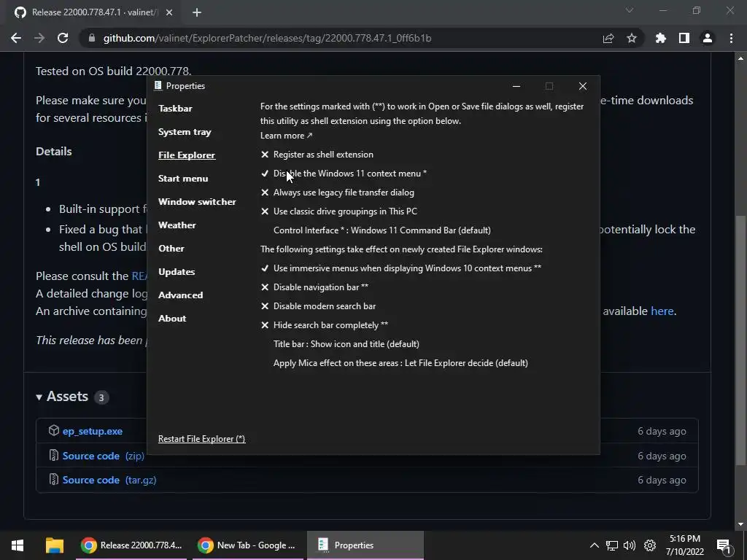This screenshot has width=747, height=560.
Task: Toggle Disable the Windows 11 context menu
Action: tap(344, 174)
